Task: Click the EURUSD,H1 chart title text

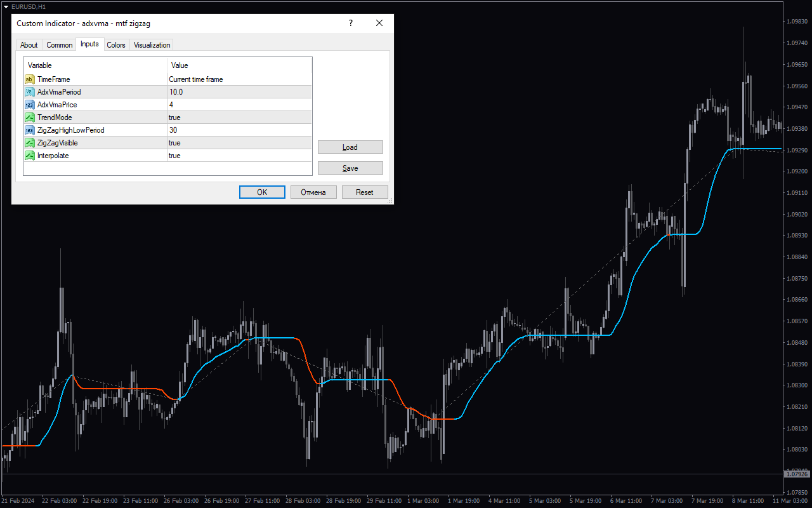Action: point(29,6)
